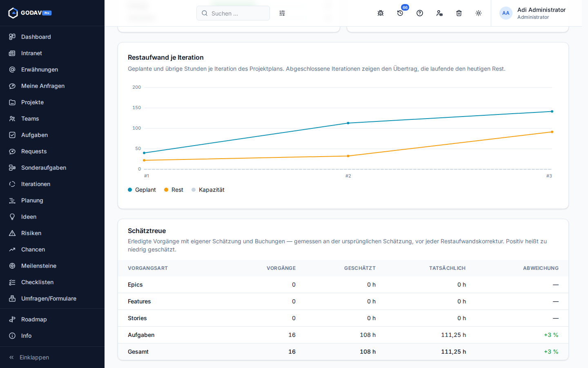Viewport: 588px width, 368px height.
Task: Open the search filter sliders icon
Action: coord(282,13)
